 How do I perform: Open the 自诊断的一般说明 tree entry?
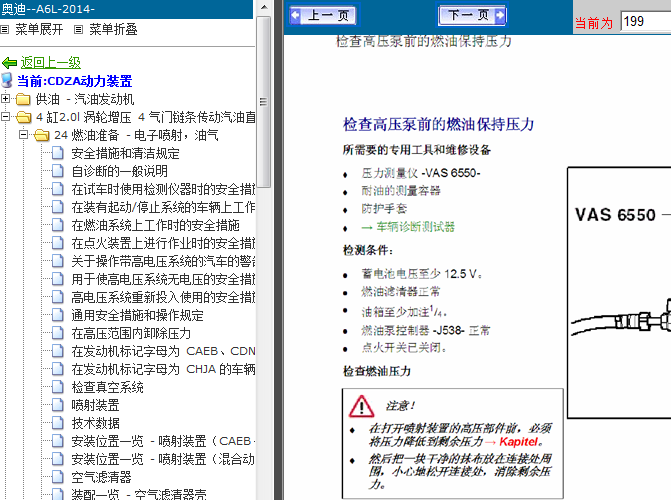(119, 171)
